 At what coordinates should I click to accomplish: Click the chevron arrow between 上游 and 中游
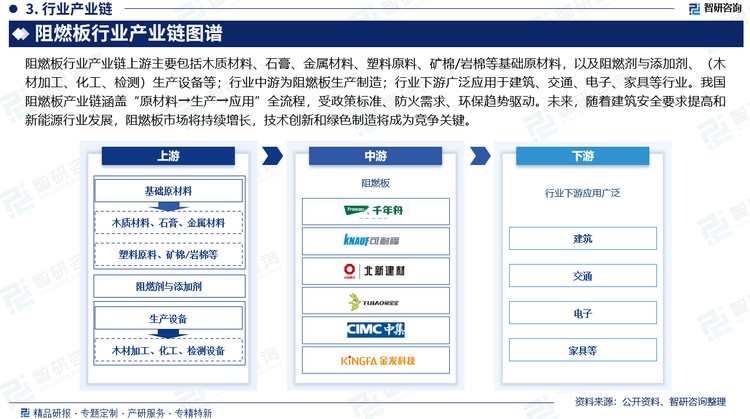[272, 156]
